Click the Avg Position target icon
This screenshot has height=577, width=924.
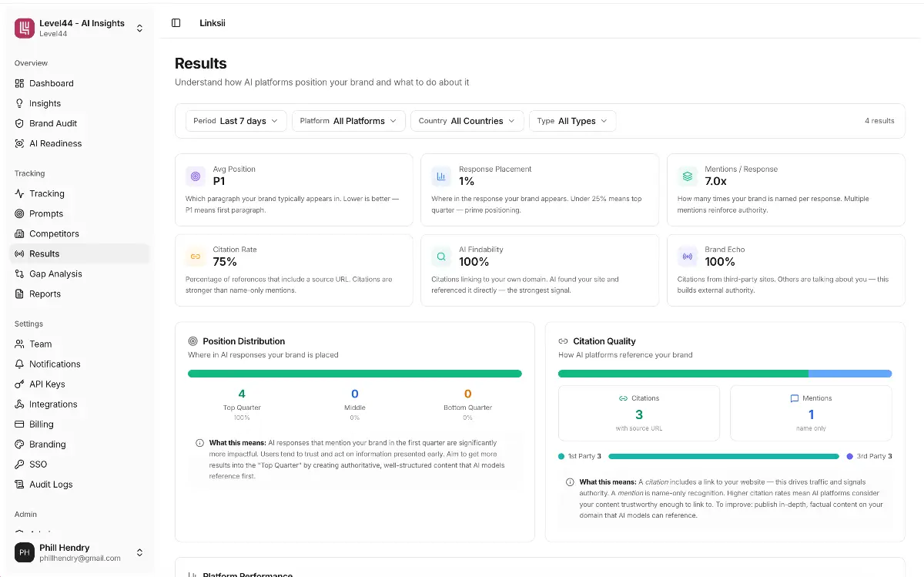click(x=196, y=176)
